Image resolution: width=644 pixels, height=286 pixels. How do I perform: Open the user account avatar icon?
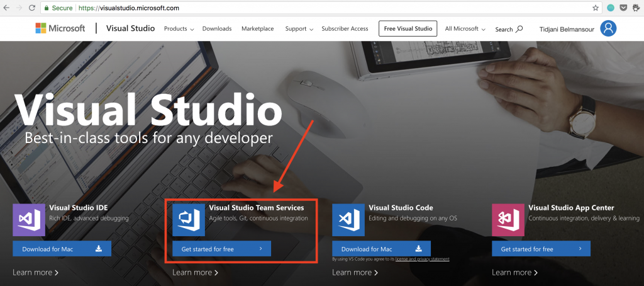[x=608, y=28]
